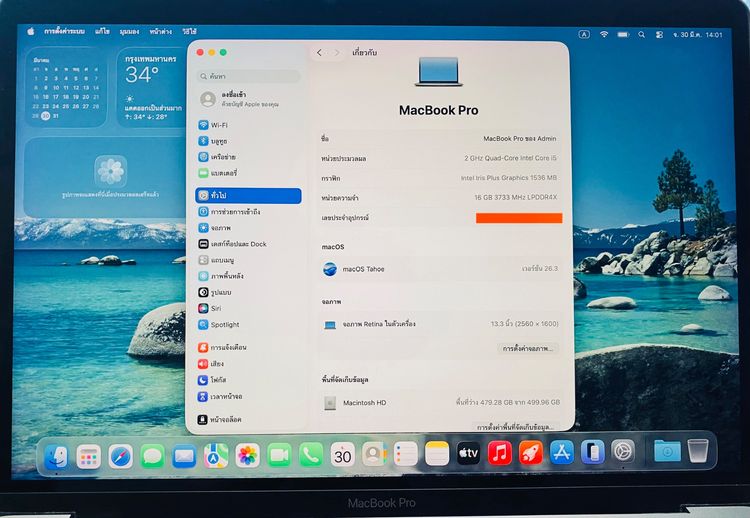The height and width of the screenshot is (518, 750).
Task: Click the date and time 14:01 in menu bar
Action: [x=697, y=35]
